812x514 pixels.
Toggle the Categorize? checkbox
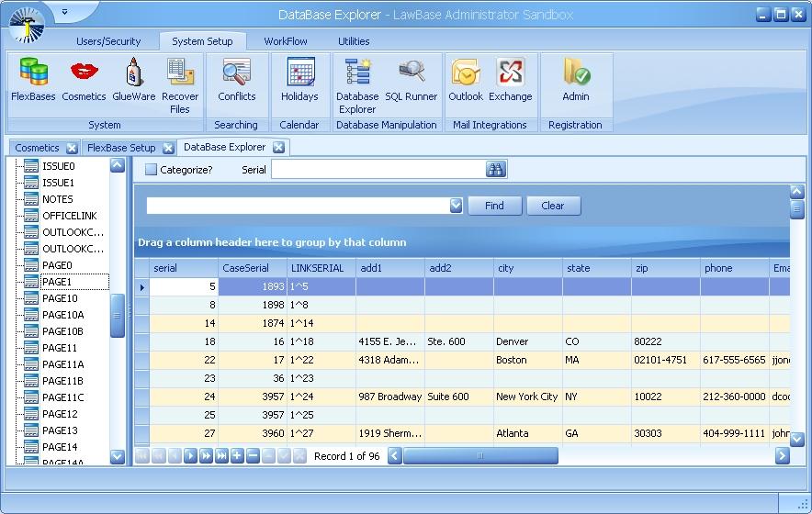[x=151, y=169]
